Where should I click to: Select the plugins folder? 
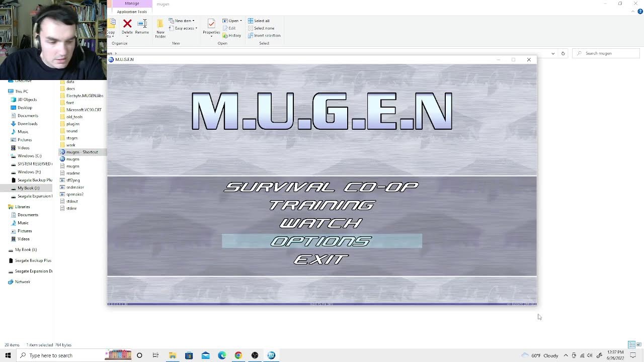pos(69,124)
